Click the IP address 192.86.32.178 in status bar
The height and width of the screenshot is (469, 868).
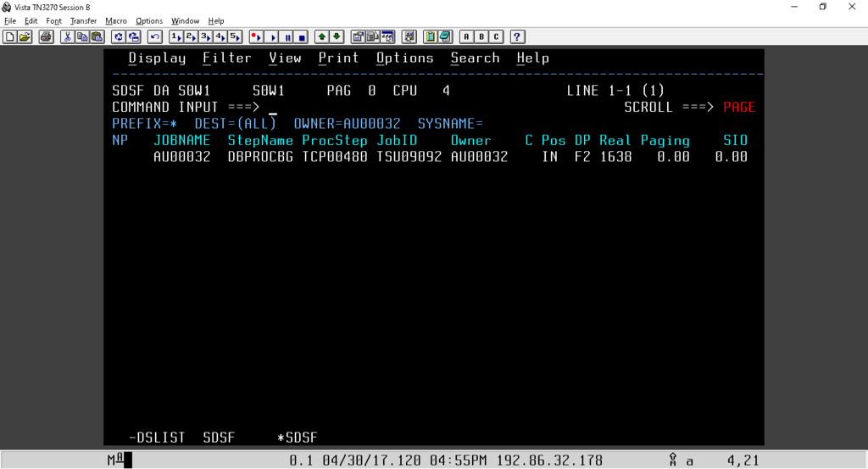coord(549,461)
